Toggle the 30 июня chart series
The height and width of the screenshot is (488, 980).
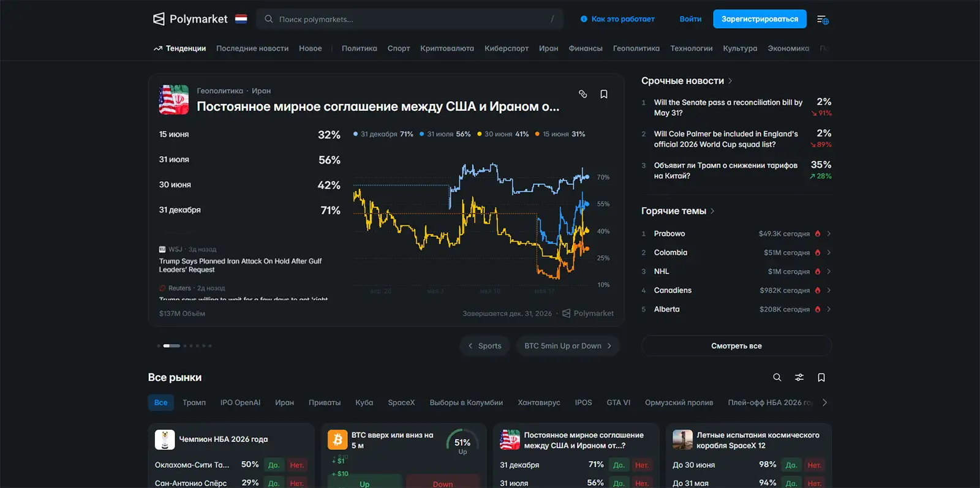[503, 134]
